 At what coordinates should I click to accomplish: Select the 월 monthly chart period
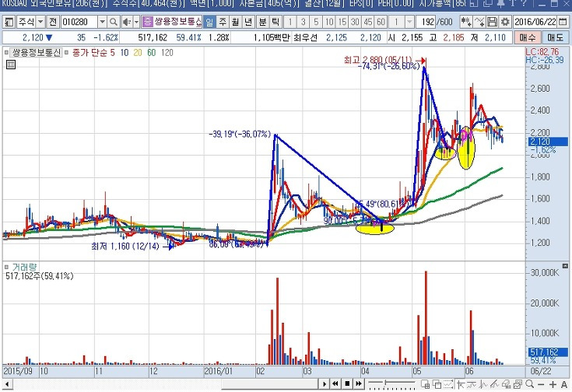tap(235, 23)
